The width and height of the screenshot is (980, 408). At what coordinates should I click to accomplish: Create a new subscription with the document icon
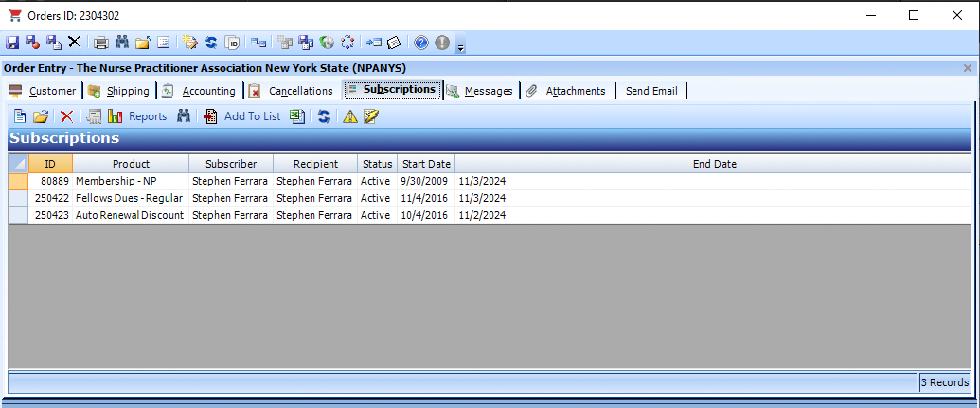[20, 116]
